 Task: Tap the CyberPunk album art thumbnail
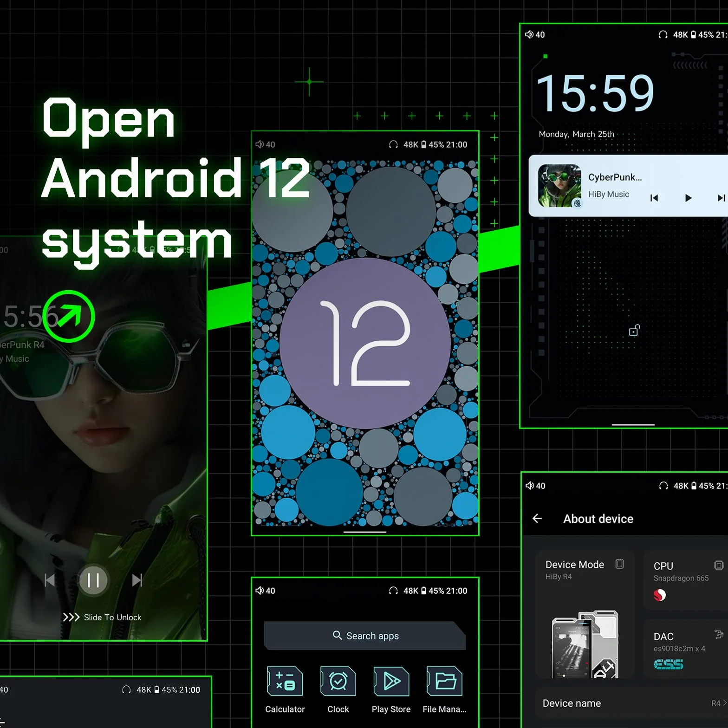559,185
